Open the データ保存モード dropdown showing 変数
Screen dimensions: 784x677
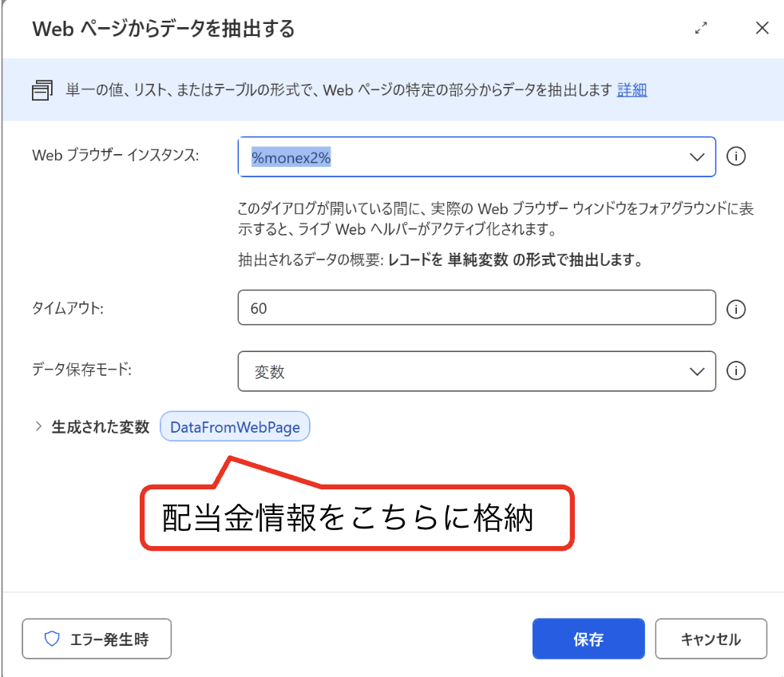(x=463, y=371)
